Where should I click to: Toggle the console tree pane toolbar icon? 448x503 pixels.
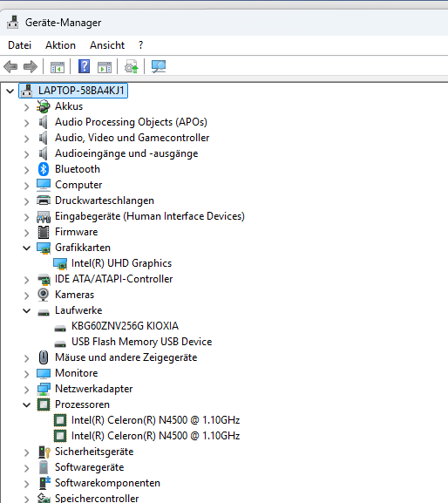point(58,67)
